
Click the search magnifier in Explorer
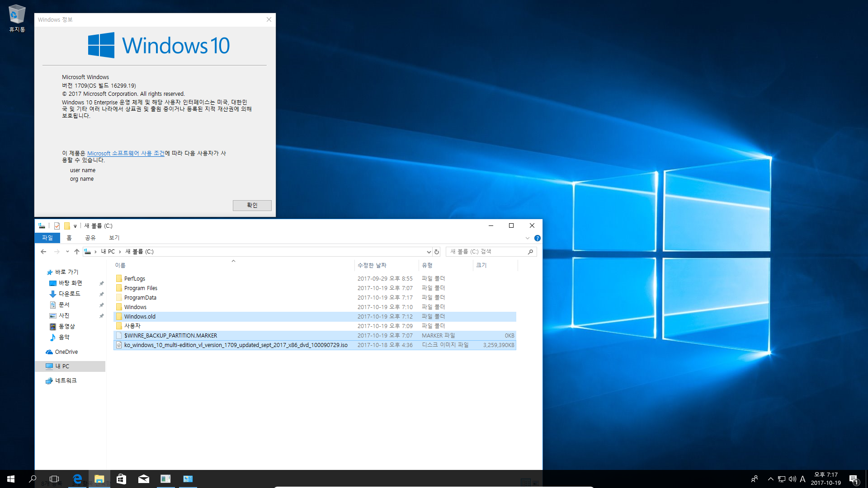coord(531,252)
